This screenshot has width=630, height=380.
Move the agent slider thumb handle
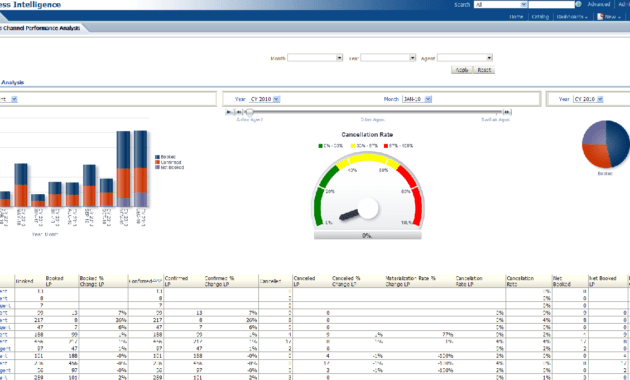click(x=250, y=112)
